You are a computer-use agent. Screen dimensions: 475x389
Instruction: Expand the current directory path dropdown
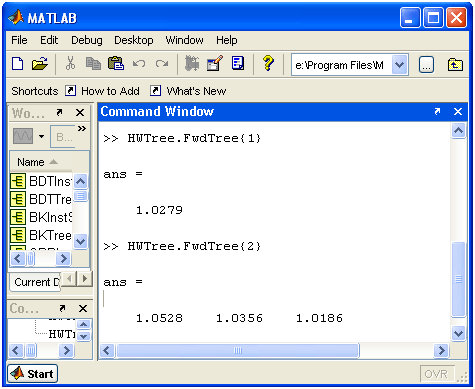(x=399, y=65)
